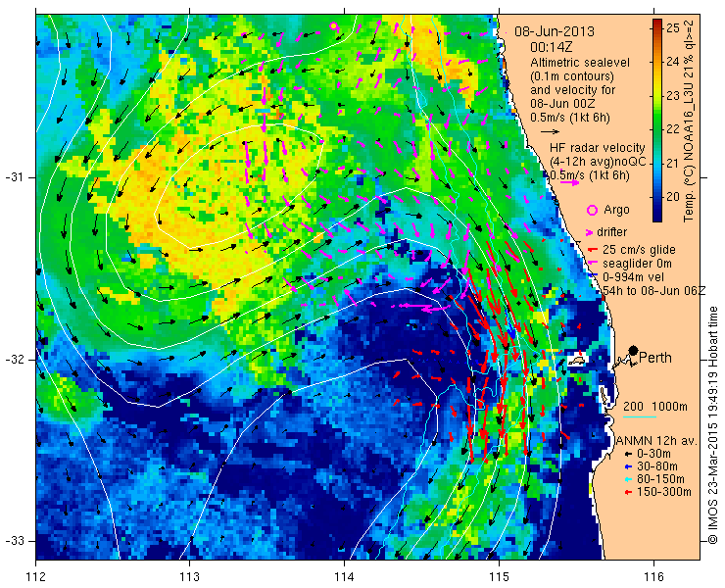Click the Altimetric sealevel legend text
The image size is (725, 588).
tap(580, 63)
